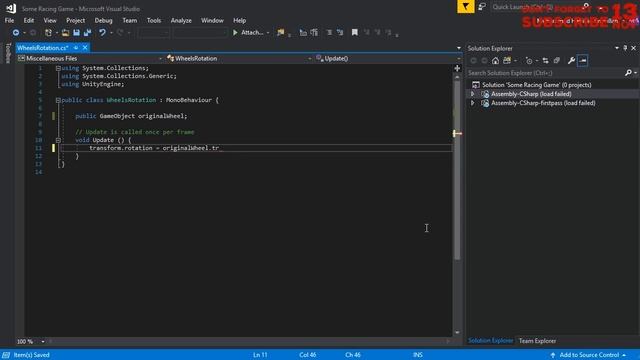Toggle Preview Selected Items button

[582, 60]
